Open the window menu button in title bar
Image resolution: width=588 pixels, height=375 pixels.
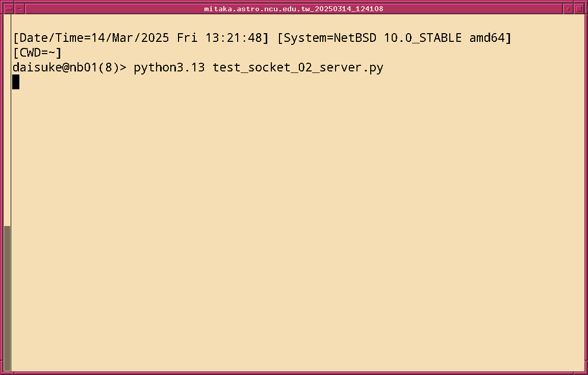8,9
